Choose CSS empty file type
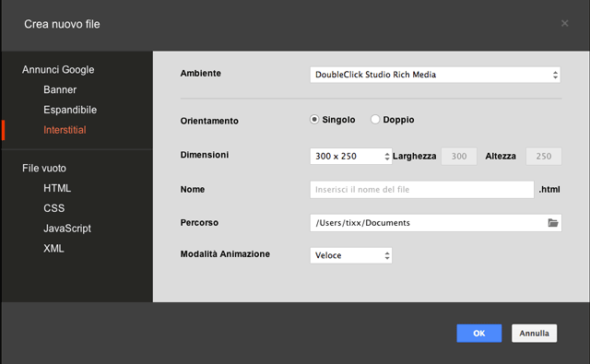 point(53,208)
